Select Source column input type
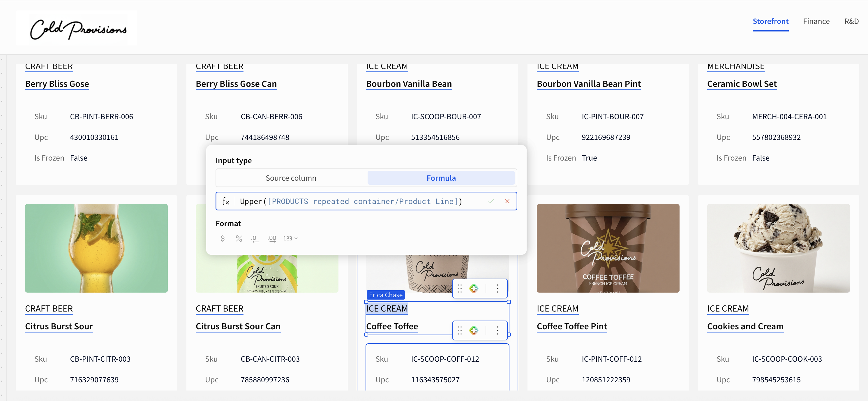The width and height of the screenshot is (868, 401). 291,178
